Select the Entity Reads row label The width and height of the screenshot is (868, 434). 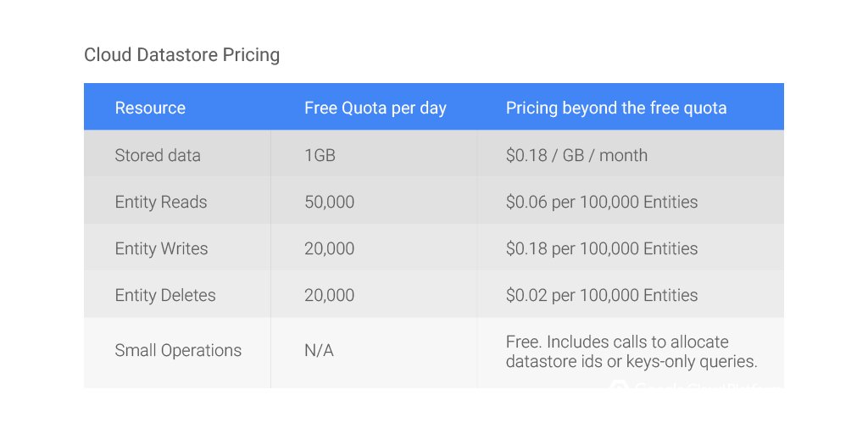tap(160, 202)
